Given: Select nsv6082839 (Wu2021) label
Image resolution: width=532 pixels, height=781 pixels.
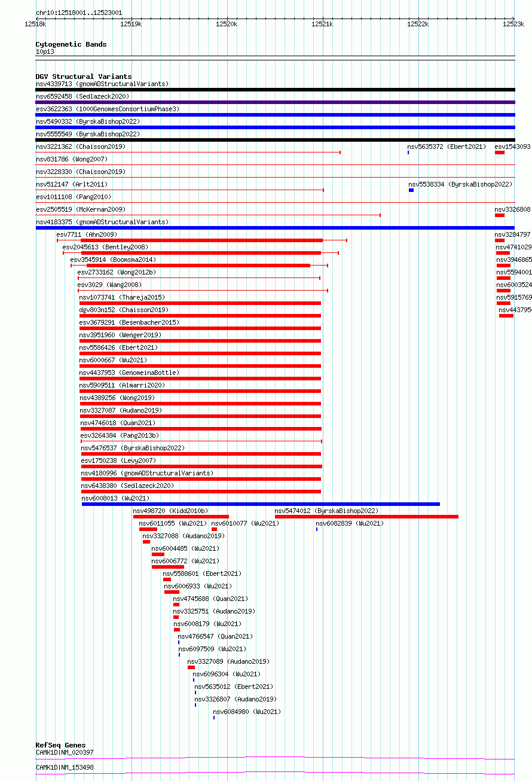Looking at the screenshot, I should pyautogui.click(x=350, y=523).
